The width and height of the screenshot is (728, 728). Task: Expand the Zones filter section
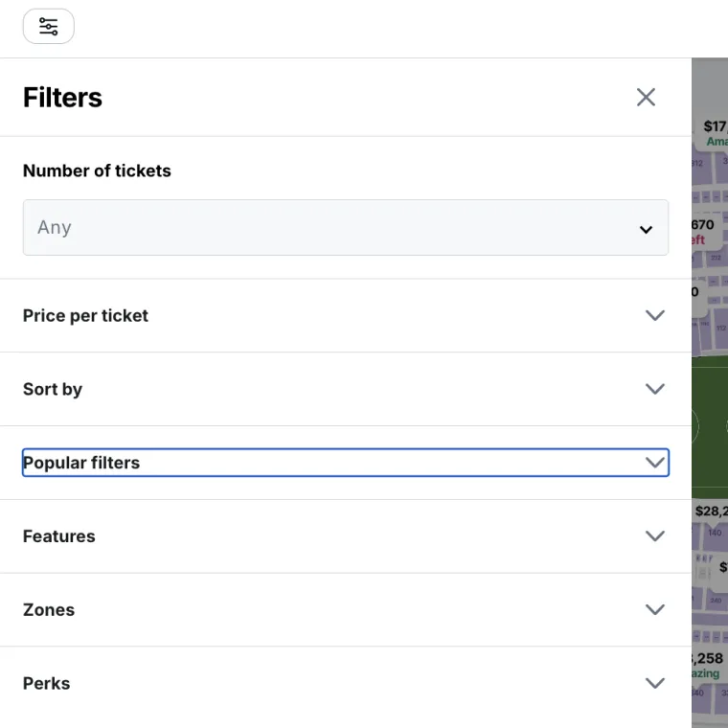[x=49, y=610]
